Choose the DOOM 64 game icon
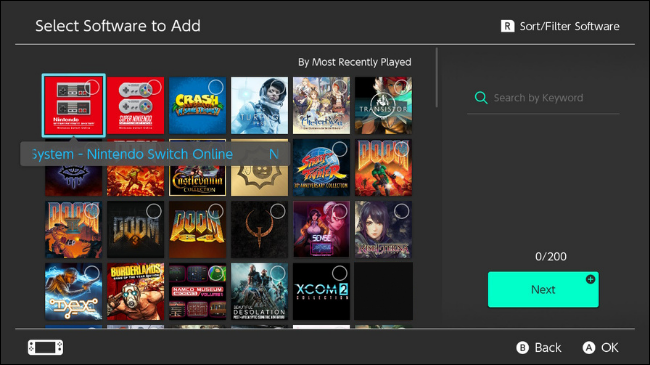The height and width of the screenshot is (365, 650). (x=197, y=229)
